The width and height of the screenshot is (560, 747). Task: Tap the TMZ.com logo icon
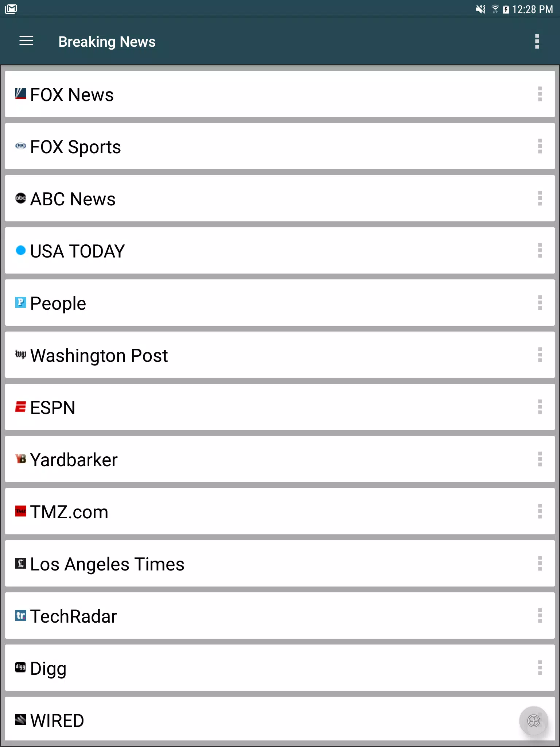21,511
